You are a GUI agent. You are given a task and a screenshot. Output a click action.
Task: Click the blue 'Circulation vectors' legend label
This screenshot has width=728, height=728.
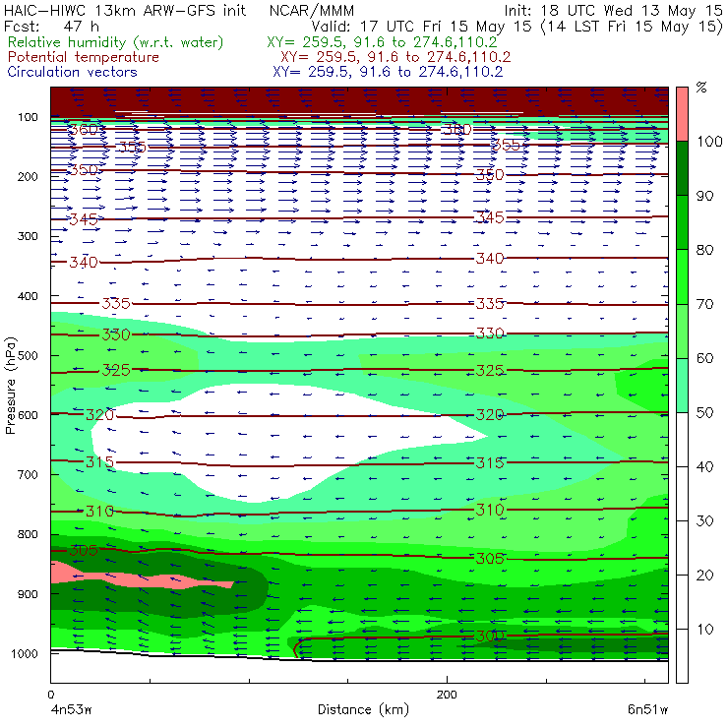(x=72, y=72)
